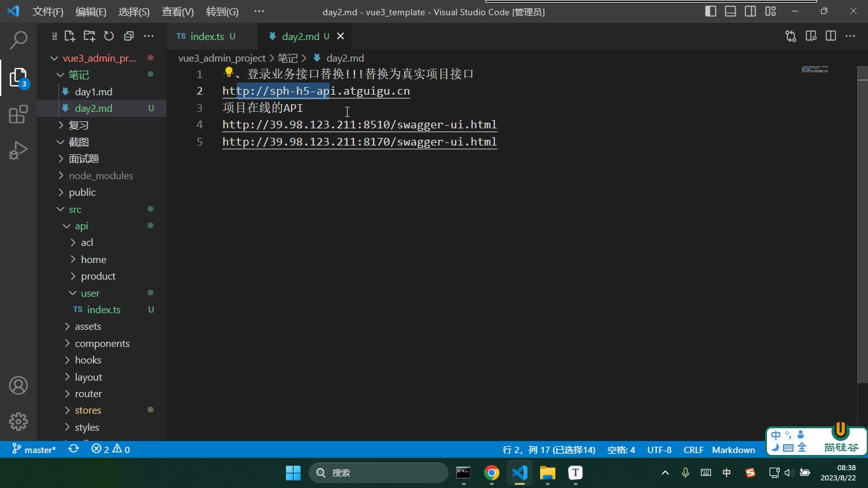
Task: Open the Explorer view icon
Action: coord(18,78)
